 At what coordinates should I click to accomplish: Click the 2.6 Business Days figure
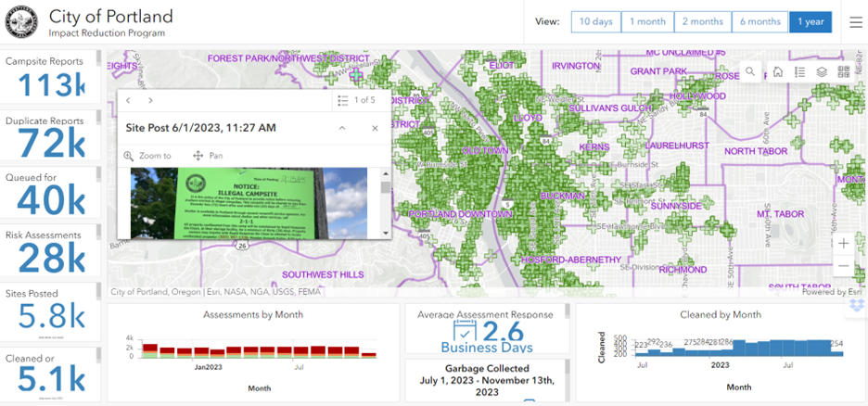point(504,331)
